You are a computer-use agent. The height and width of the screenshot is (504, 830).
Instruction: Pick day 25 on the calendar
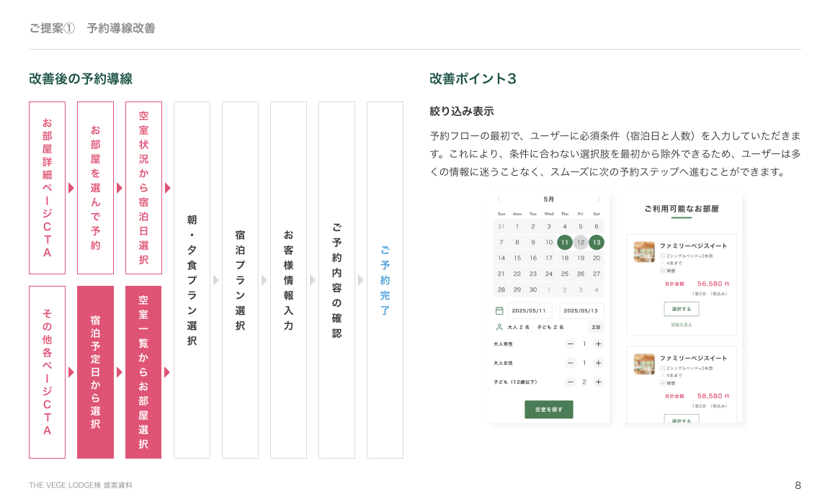pos(565,274)
